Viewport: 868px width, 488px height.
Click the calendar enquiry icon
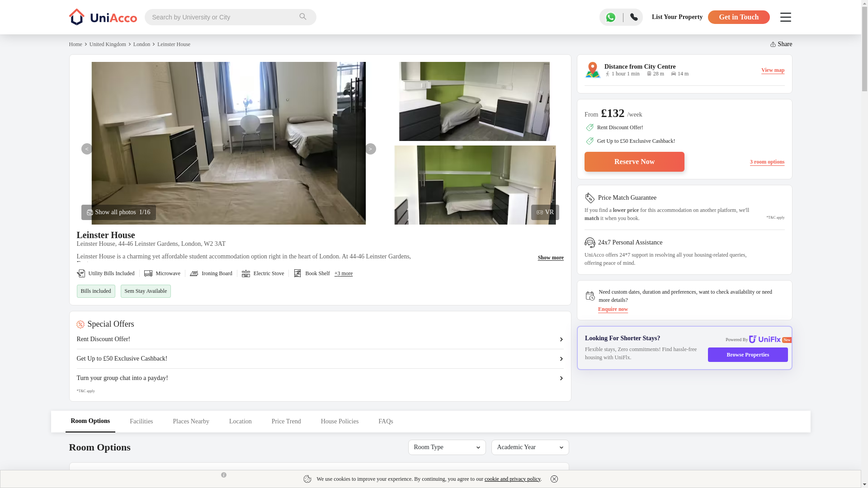click(590, 296)
